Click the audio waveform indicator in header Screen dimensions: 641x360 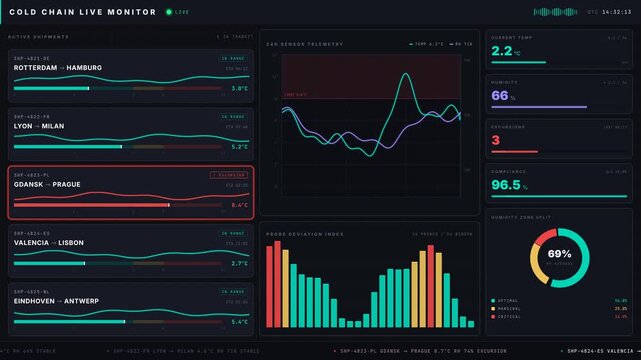[x=555, y=12]
